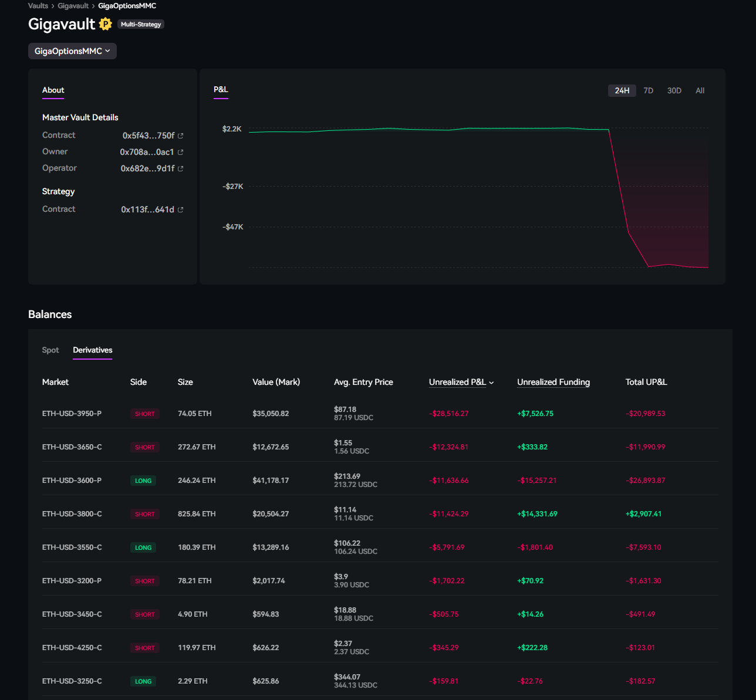
Task: Select the About tab
Action: tap(53, 90)
